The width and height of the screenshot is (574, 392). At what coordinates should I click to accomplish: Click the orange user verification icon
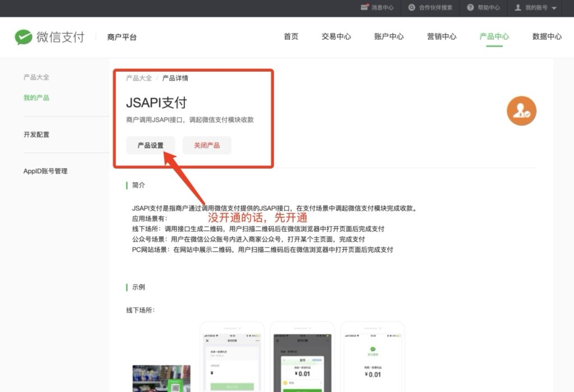(521, 111)
